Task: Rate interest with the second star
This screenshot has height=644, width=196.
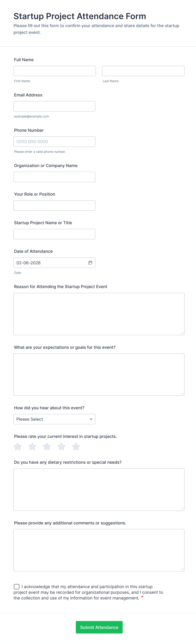Action: tap(32, 446)
